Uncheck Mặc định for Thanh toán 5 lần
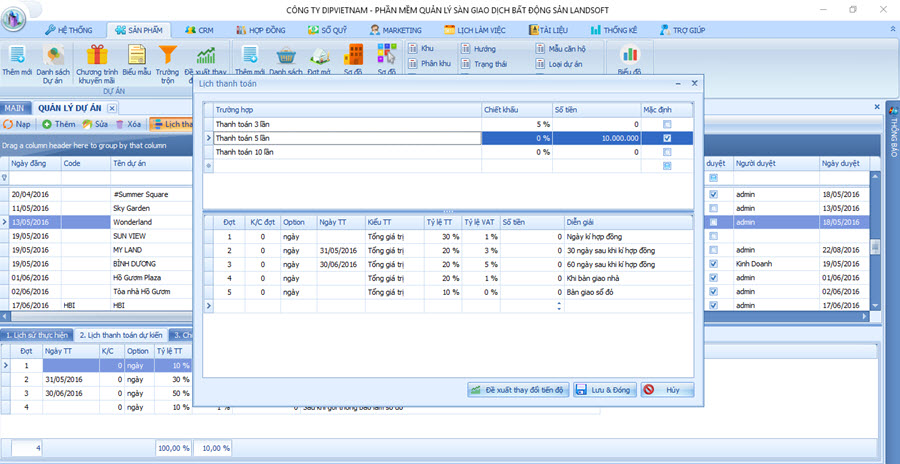 667,138
